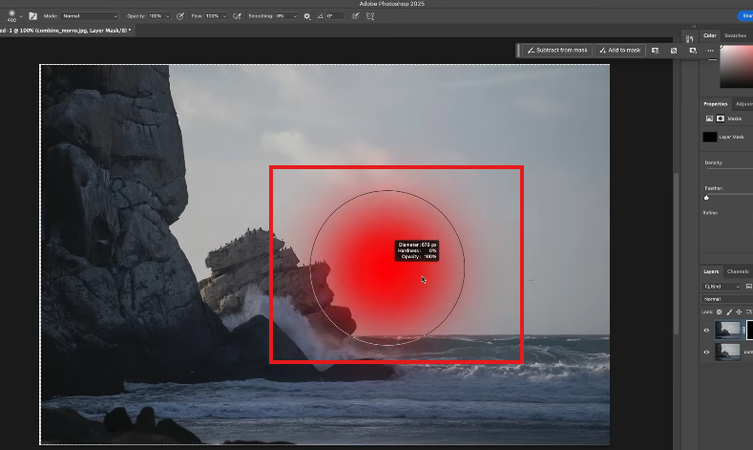Viewport: 753px width, 450px height.
Task: Switch to the Properties panel tab
Action: click(x=715, y=104)
